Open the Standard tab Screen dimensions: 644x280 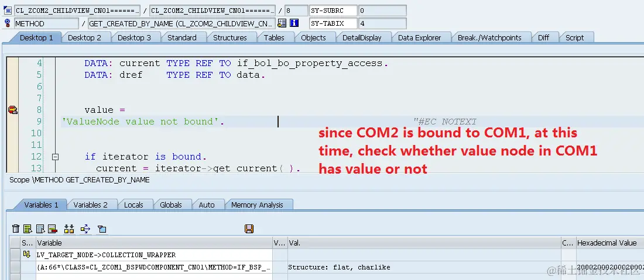point(182,38)
